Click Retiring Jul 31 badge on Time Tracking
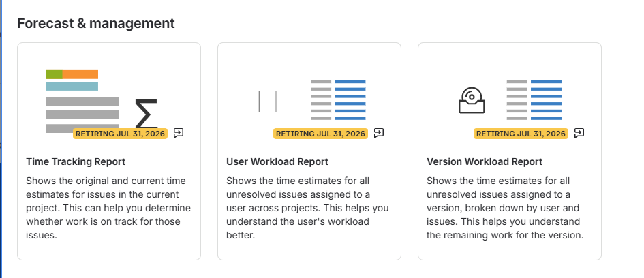The image size is (644, 278). (x=121, y=134)
